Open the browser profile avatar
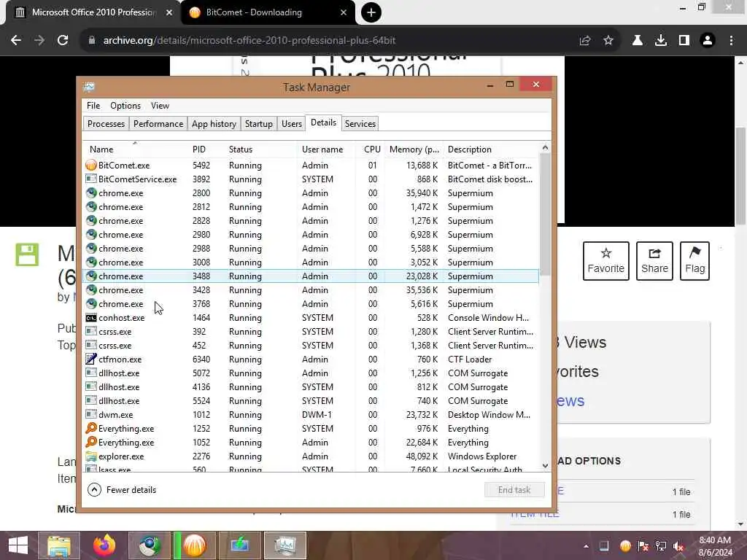The height and width of the screenshot is (560, 747). (708, 41)
